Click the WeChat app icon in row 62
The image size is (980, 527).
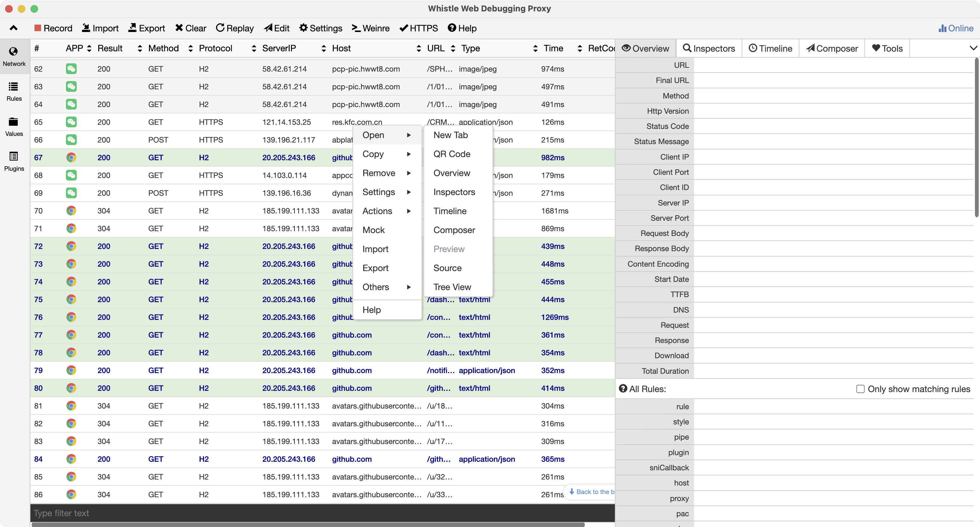(71, 69)
